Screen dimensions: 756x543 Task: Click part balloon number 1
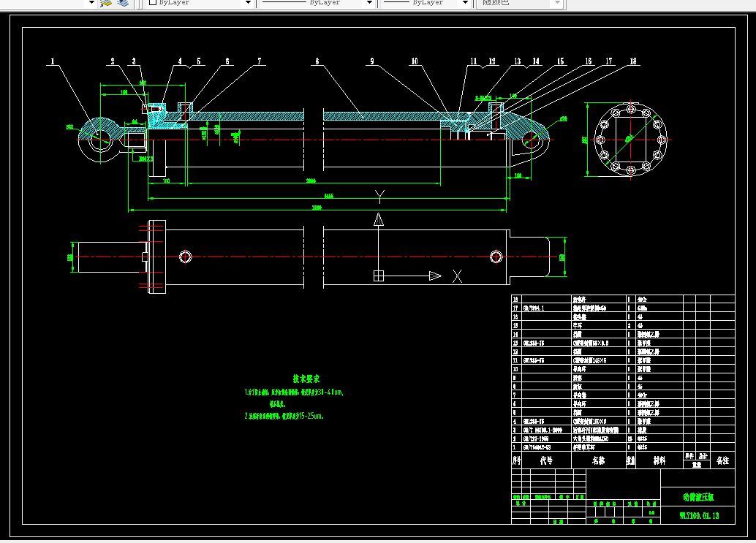(53, 61)
